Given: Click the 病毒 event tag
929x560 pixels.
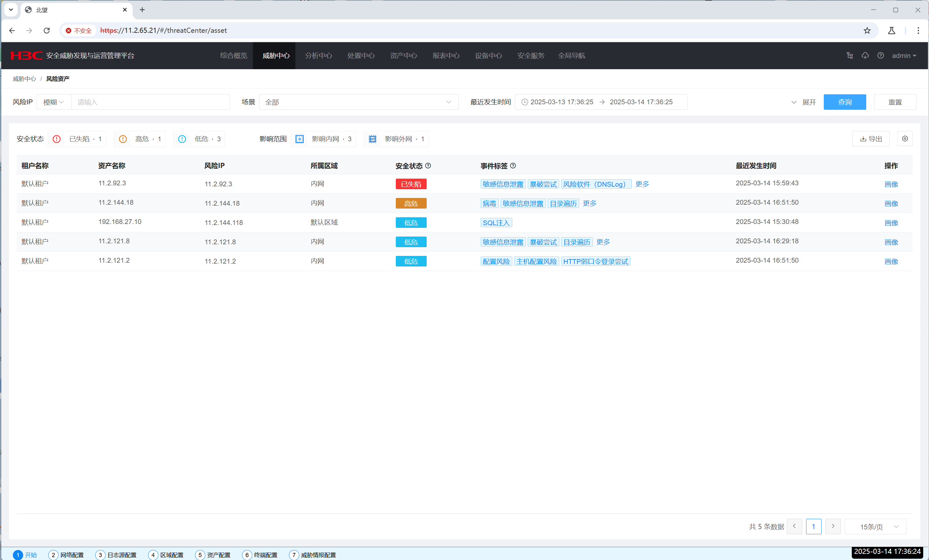Looking at the screenshot, I should point(489,203).
